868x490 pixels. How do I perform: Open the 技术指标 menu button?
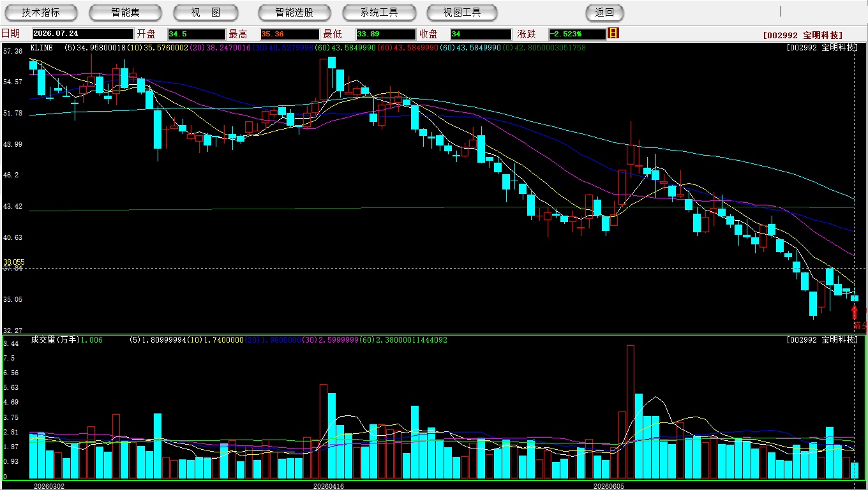41,12
